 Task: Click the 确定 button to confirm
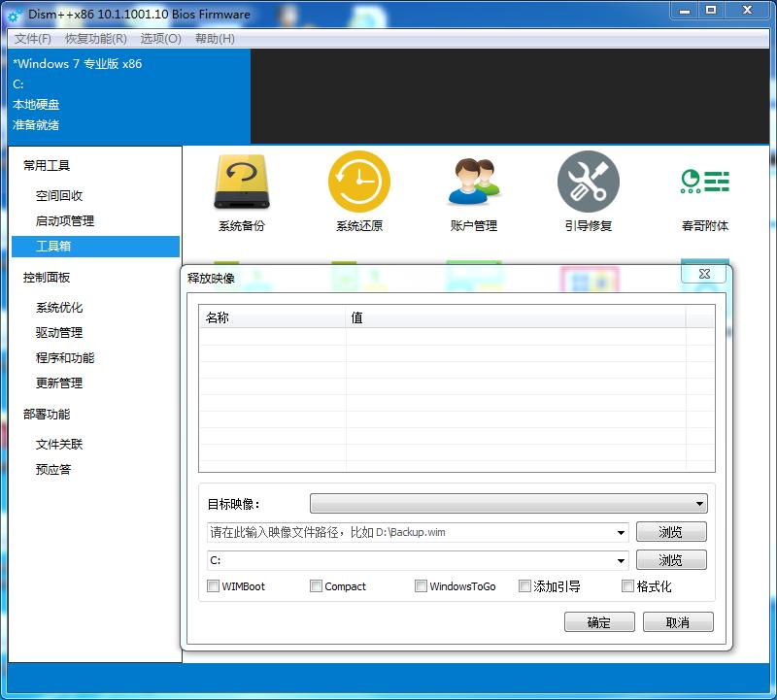pos(599,621)
